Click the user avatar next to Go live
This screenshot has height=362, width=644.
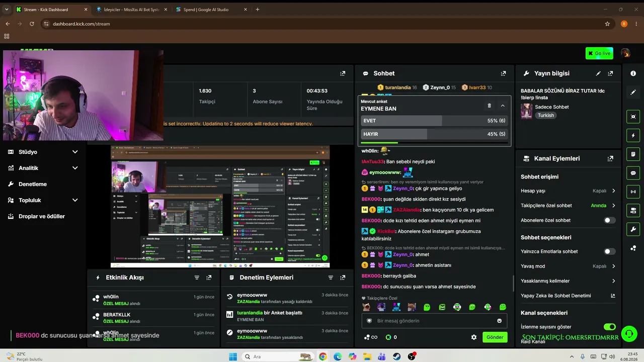[x=625, y=53]
